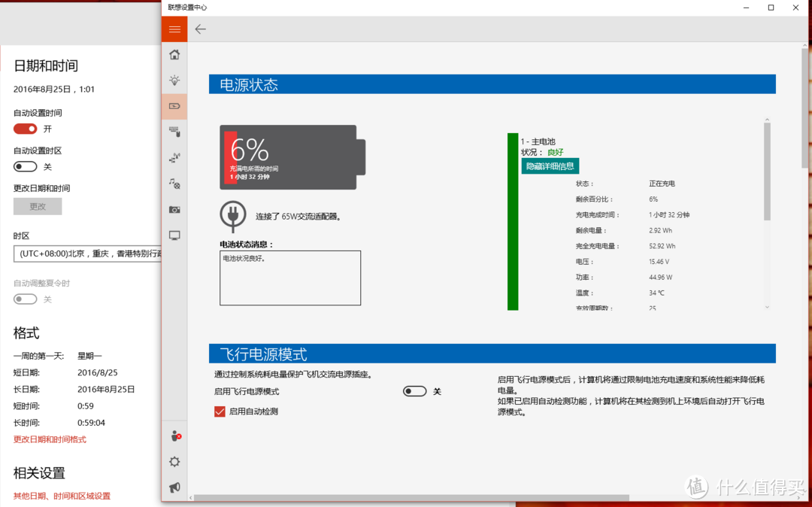This screenshot has width=812, height=507.
Task: Click the main window vertical scrollbar
Action: pos(805,109)
